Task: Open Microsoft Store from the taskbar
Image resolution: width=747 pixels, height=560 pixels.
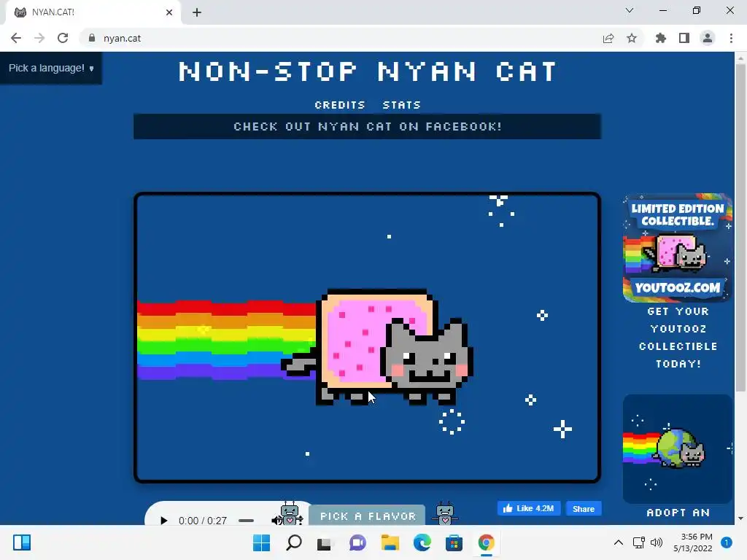Action: point(454,542)
